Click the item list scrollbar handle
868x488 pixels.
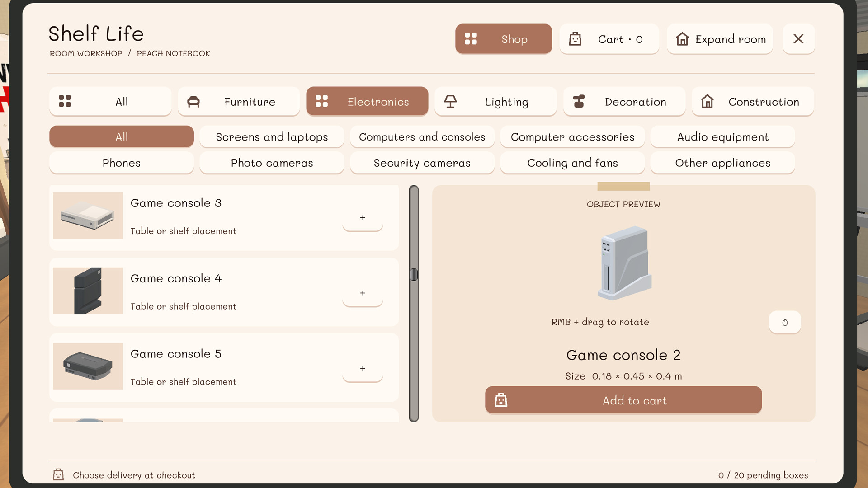point(414,275)
